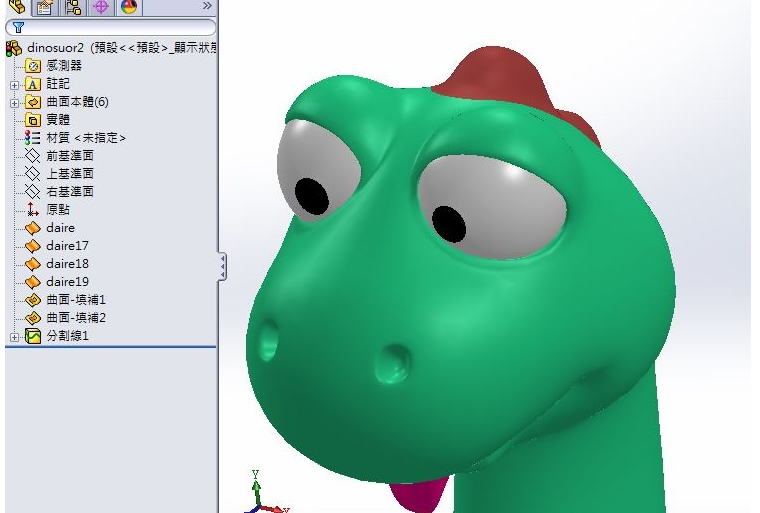
Task: Select the 註記 annotations item
Action: point(58,84)
